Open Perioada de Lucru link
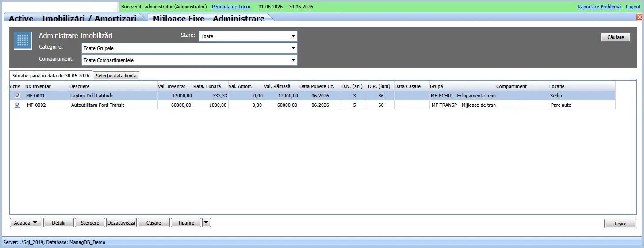 pyautogui.click(x=231, y=7)
